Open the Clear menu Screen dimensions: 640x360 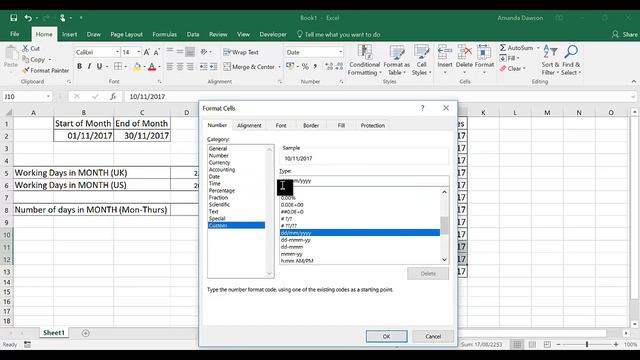click(x=513, y=69)
